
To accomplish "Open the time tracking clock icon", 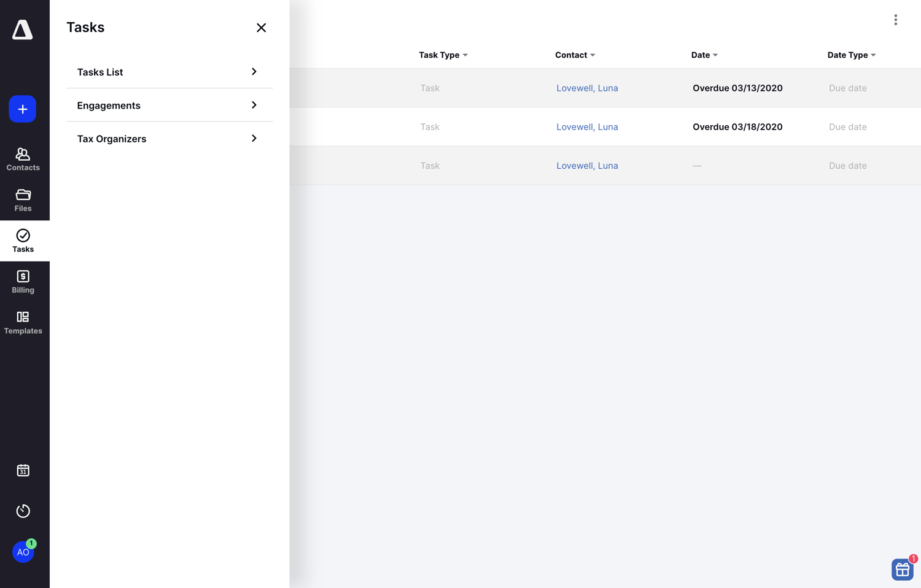I will point(23,511).
